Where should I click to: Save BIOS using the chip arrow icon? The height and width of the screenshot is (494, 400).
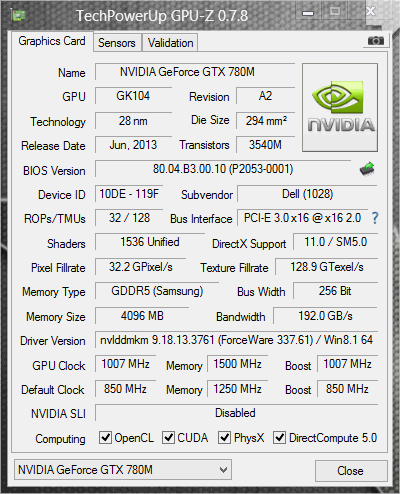367,169
